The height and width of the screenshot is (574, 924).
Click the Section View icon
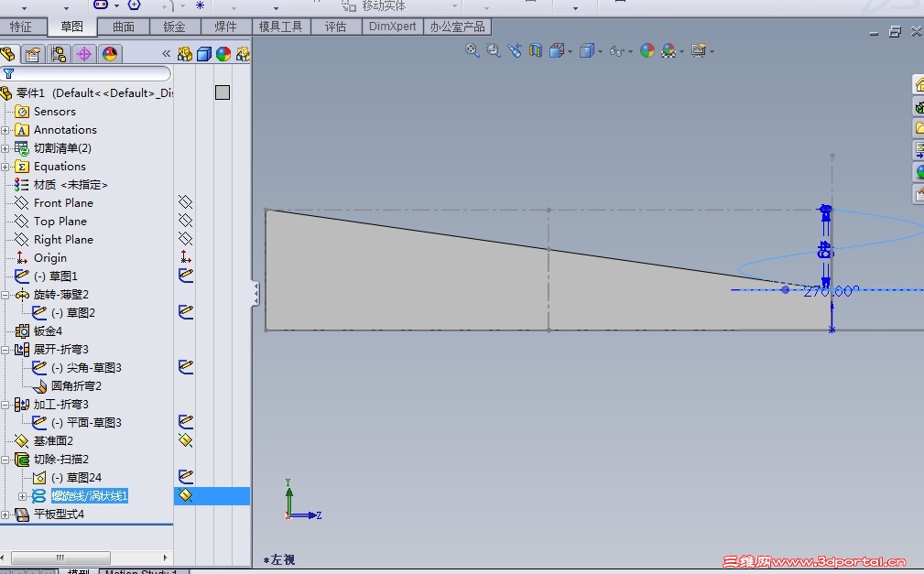click(x=535, y=50)
